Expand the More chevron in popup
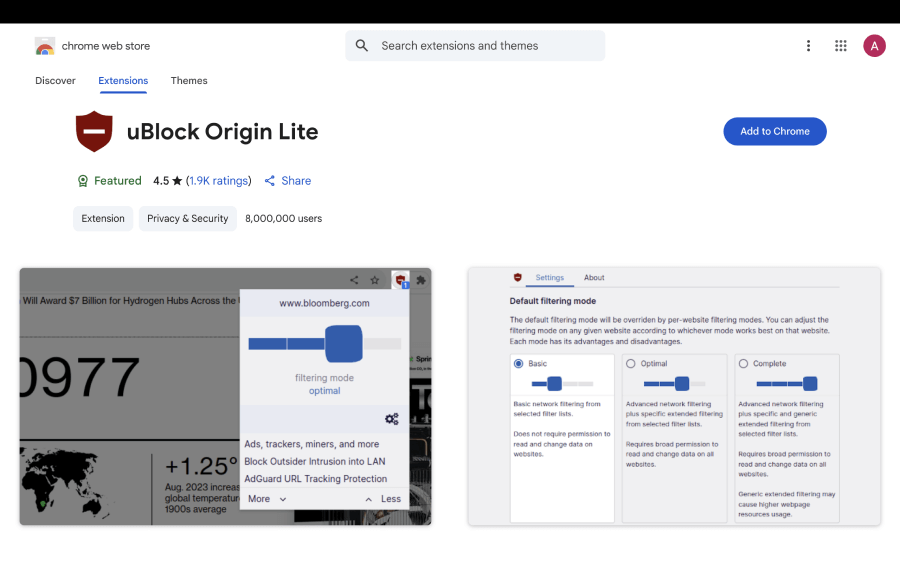The width and height of the screenshot is (900, 586). (283, 499)
